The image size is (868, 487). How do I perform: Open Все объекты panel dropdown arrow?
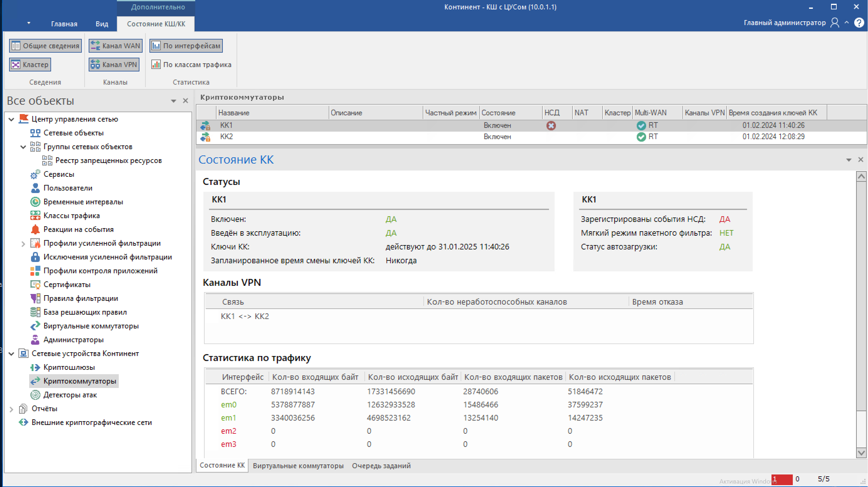pos(174,101)
